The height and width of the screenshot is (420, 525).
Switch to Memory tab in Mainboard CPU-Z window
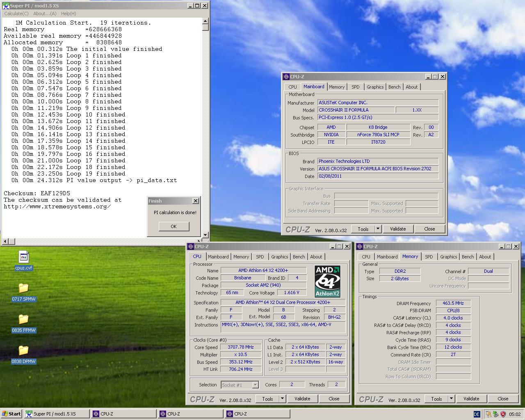(x=337, y=87)
